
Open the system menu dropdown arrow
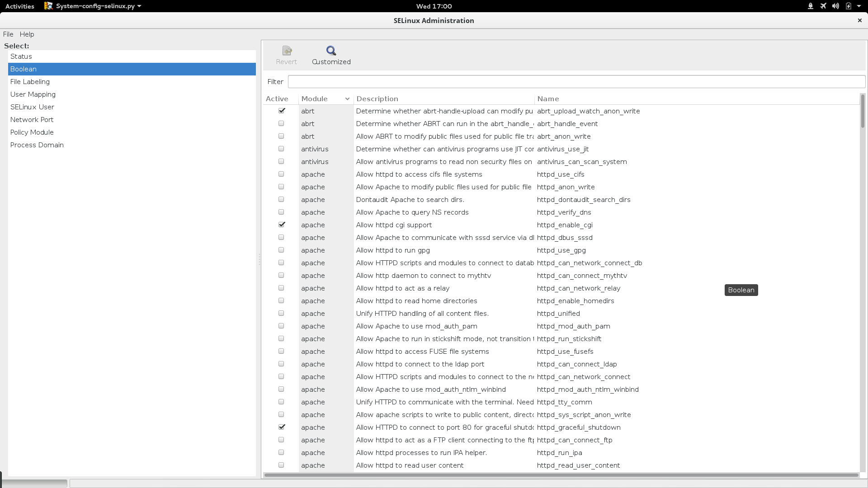(x=859, y=6)
